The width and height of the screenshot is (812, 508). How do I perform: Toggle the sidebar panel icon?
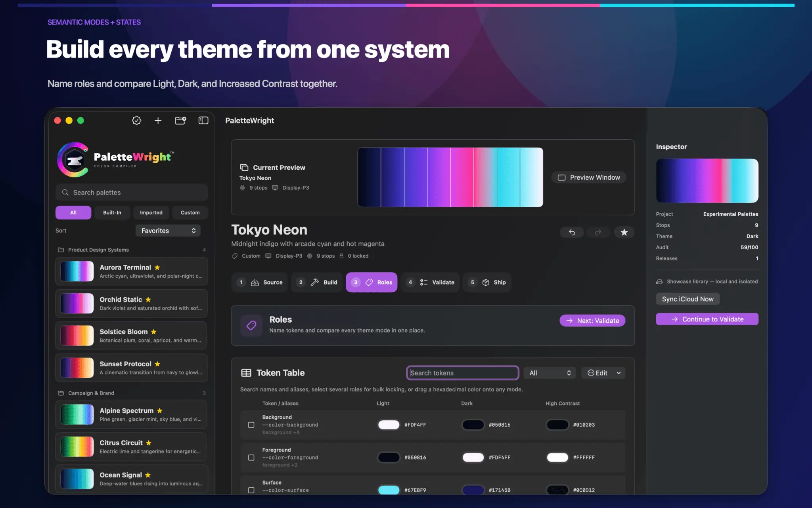point(203,120)
